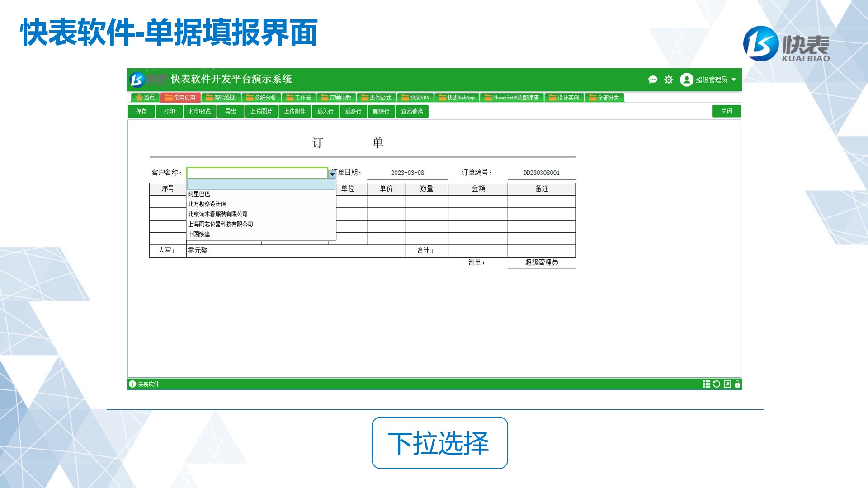Click the 上传附件 button

[295, 112]
